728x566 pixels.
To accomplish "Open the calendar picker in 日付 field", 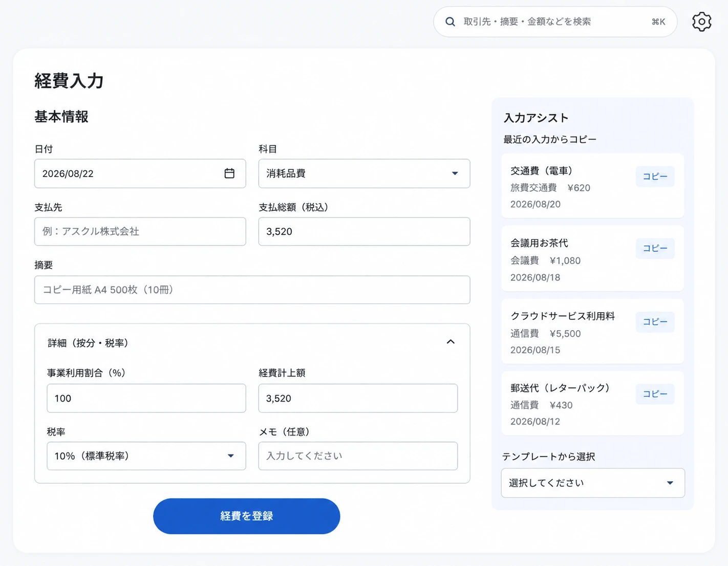I will (229, 173).
